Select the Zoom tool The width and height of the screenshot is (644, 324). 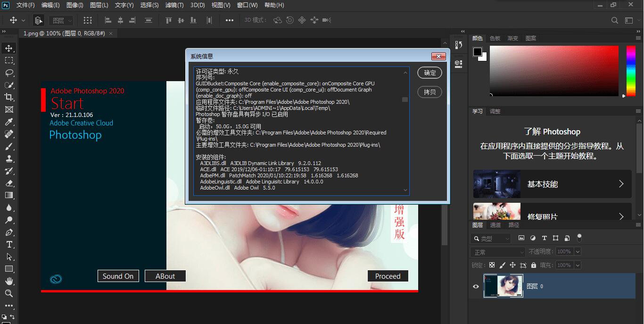pos(9,293)
